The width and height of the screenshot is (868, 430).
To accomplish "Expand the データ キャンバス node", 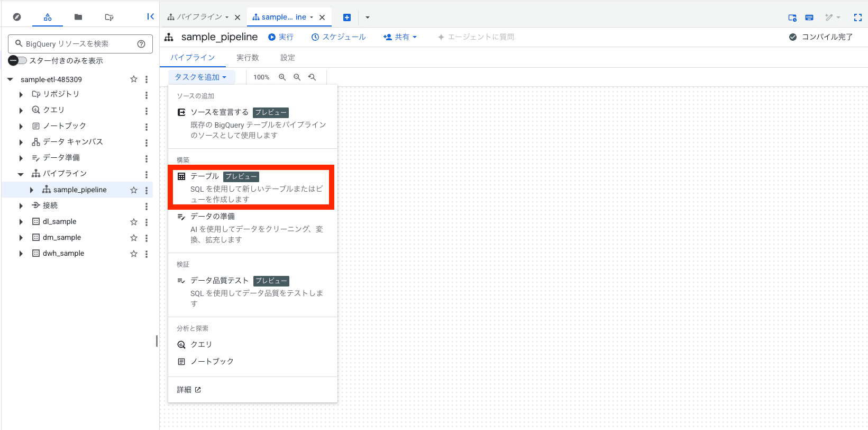I will 21,142.
